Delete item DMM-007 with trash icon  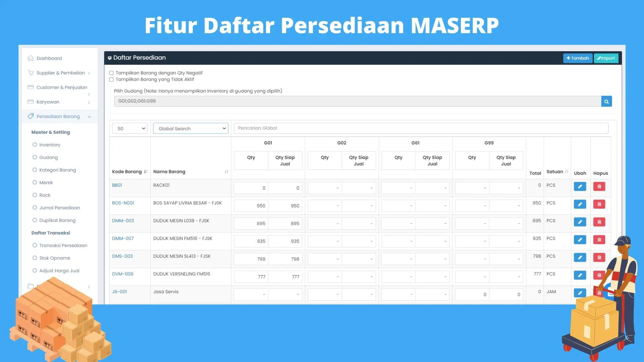(x=599, y=240)
